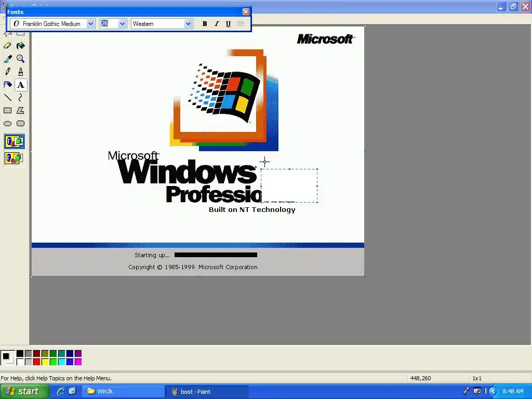The height and width of the screenshot is (399, 532).
Task: Select the Eraser tool
Action: pos(7,46)
